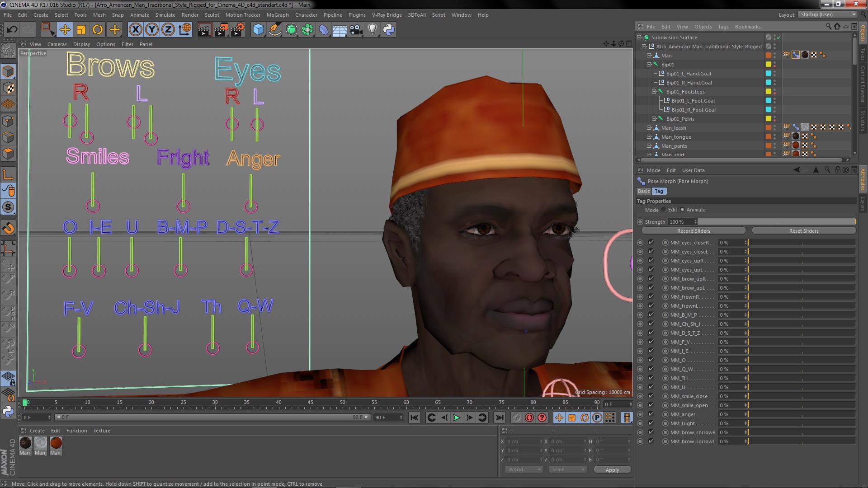Select Texture mode checkerboard icon
Image resolution: width=868 pixels, height=488 pixels.
pos(8,88)
